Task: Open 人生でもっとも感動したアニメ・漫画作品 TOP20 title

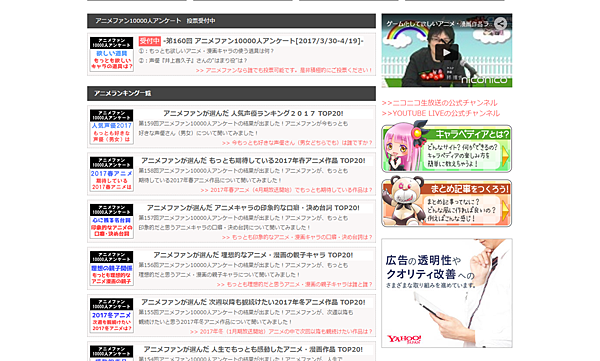Action: 253,349
